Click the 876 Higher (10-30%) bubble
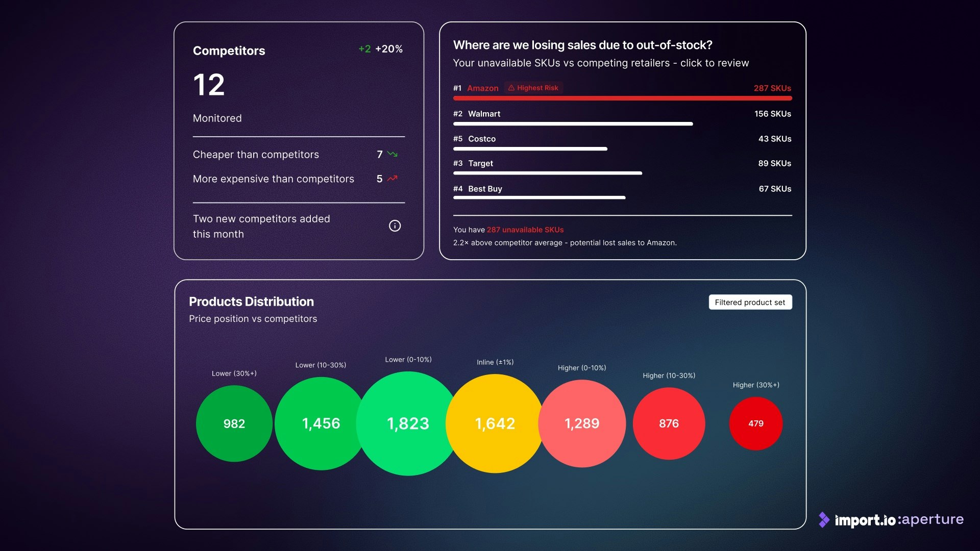This screenshot has height=551, width=980. pyautogui.click(x=669, y=423)
